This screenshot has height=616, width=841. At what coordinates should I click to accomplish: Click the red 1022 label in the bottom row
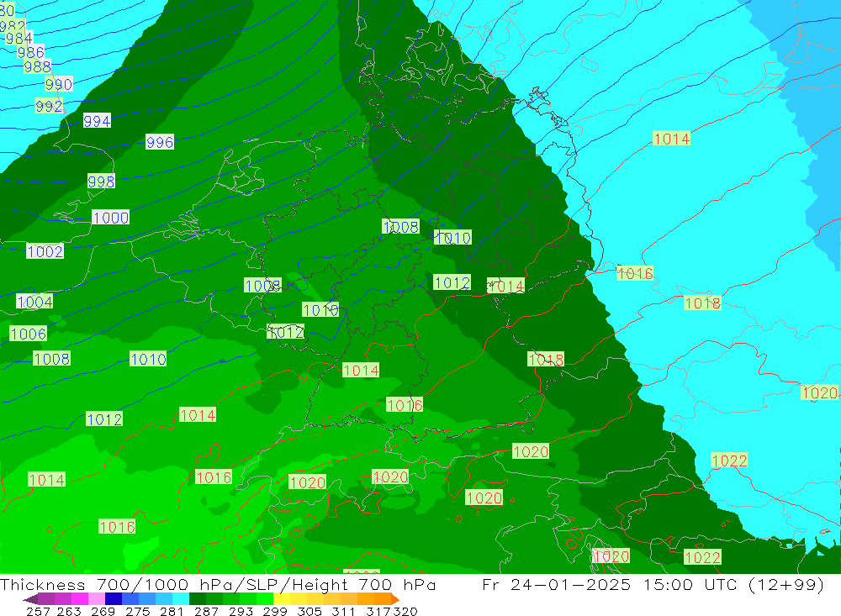point(702,557)
